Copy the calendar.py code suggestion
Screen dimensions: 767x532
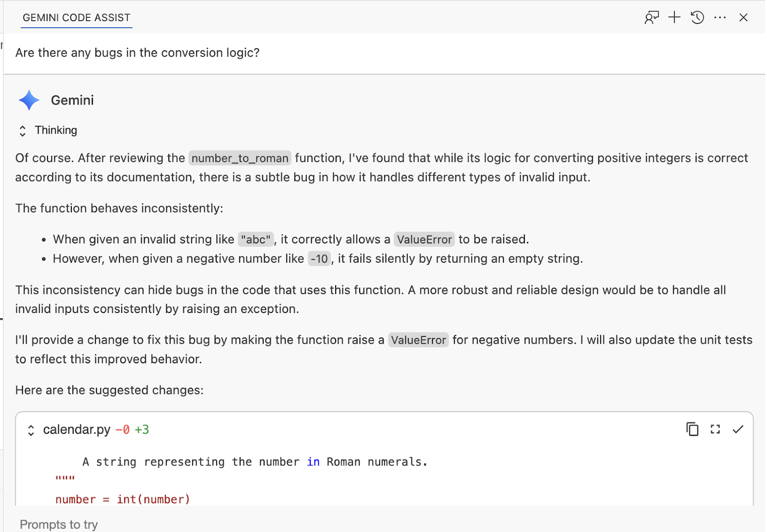[692, 429]
